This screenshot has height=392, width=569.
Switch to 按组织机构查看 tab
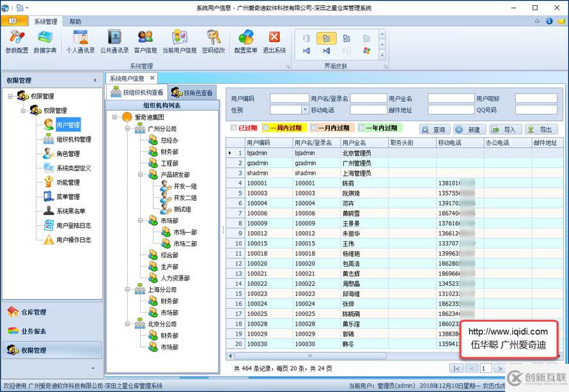tap(137, 93)
